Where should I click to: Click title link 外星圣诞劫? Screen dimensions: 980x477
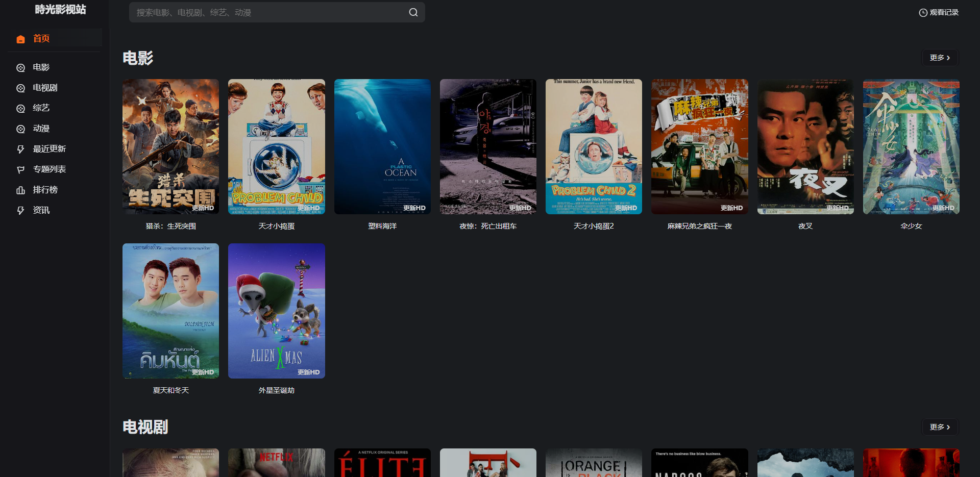tap(276, 390)
